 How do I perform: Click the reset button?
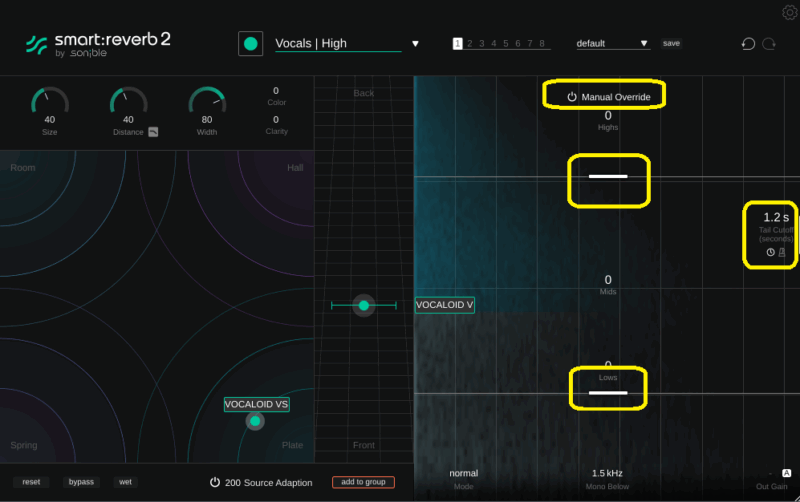[x=31, y=482]
